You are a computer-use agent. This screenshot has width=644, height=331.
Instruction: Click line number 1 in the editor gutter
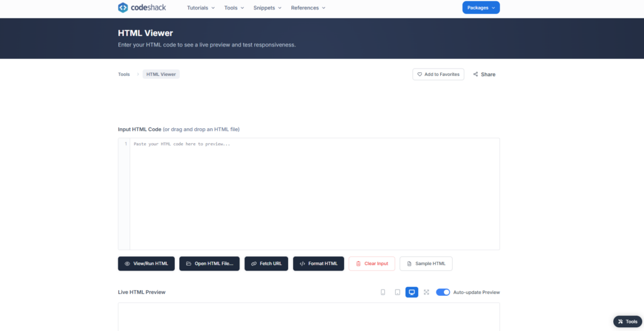pyautogui.click(x=126, y=144)
